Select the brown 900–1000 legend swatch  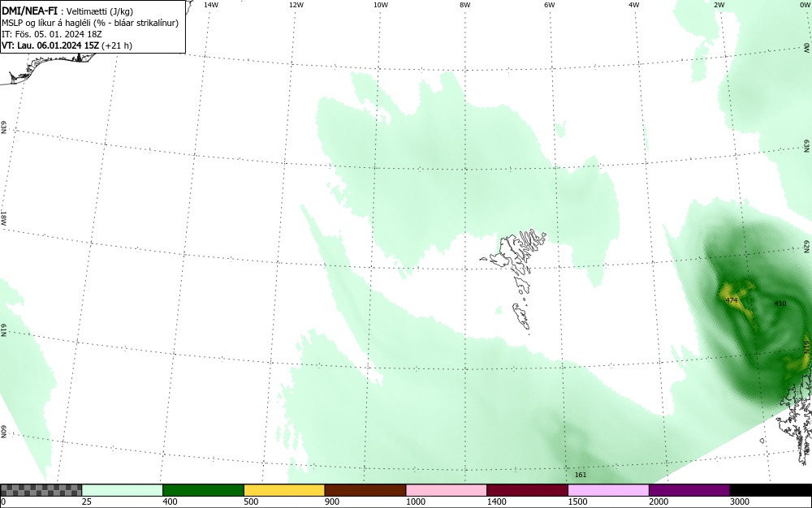(x=365, y=490)
